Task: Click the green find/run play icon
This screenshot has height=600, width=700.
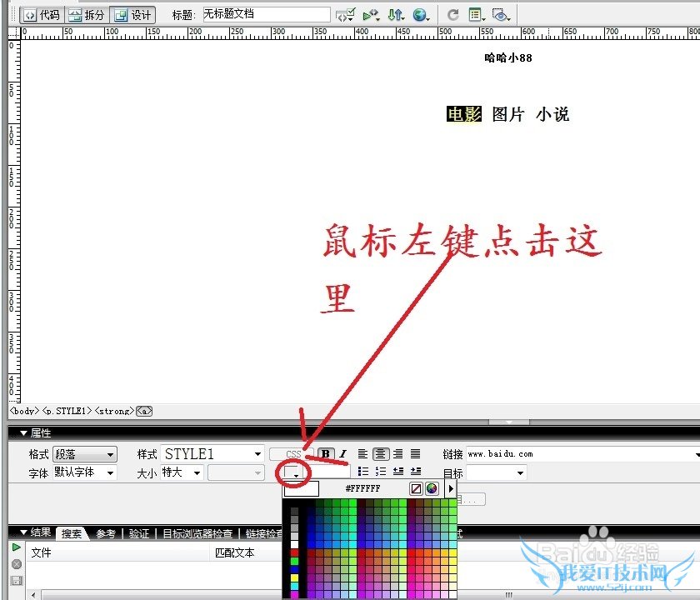Action: coord(17,547)
